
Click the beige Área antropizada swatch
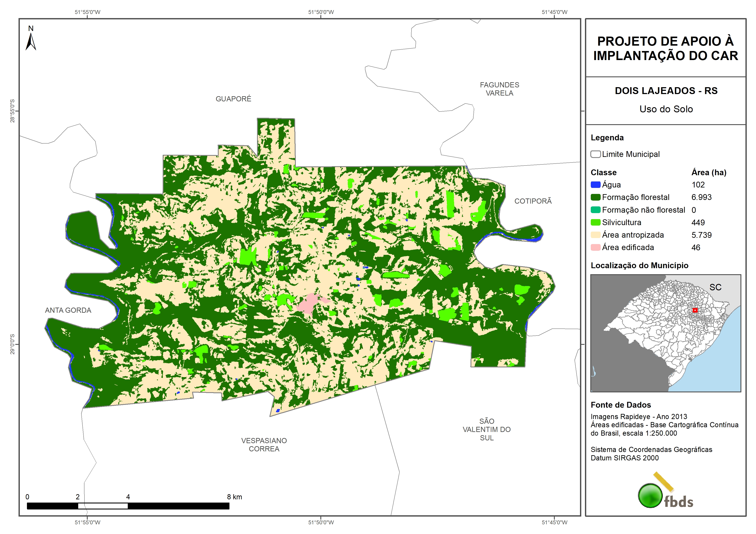click(x=595, y=235)
